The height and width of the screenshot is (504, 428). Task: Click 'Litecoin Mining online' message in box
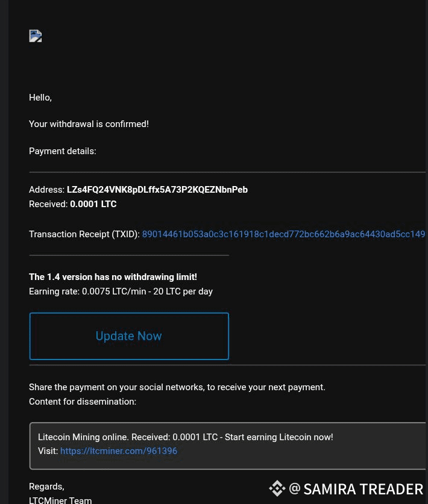(x=185, y=437)
